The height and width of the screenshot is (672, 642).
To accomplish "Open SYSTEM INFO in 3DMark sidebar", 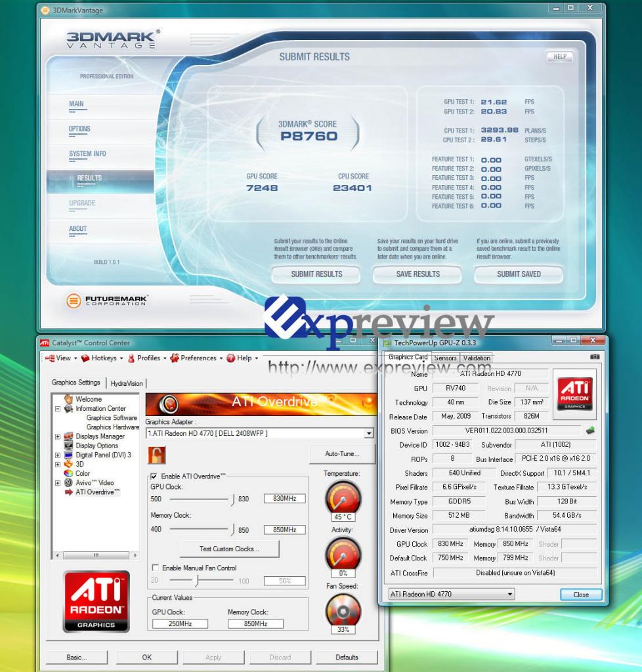I will [x=87, y=154].
